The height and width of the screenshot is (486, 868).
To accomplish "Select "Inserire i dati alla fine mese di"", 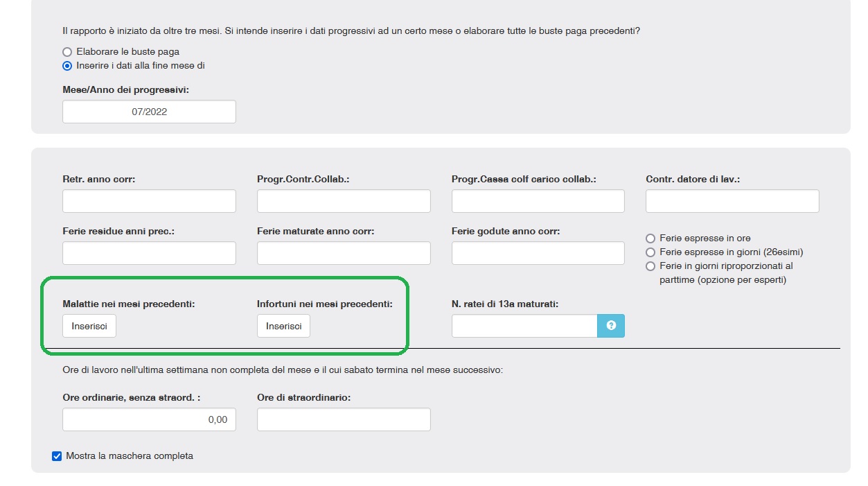I will pos(67,66).
